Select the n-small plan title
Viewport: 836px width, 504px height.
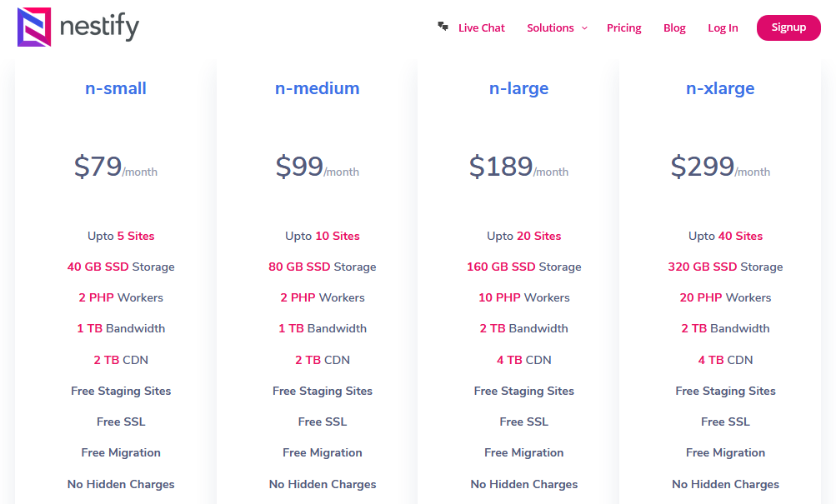pos(115,88)
